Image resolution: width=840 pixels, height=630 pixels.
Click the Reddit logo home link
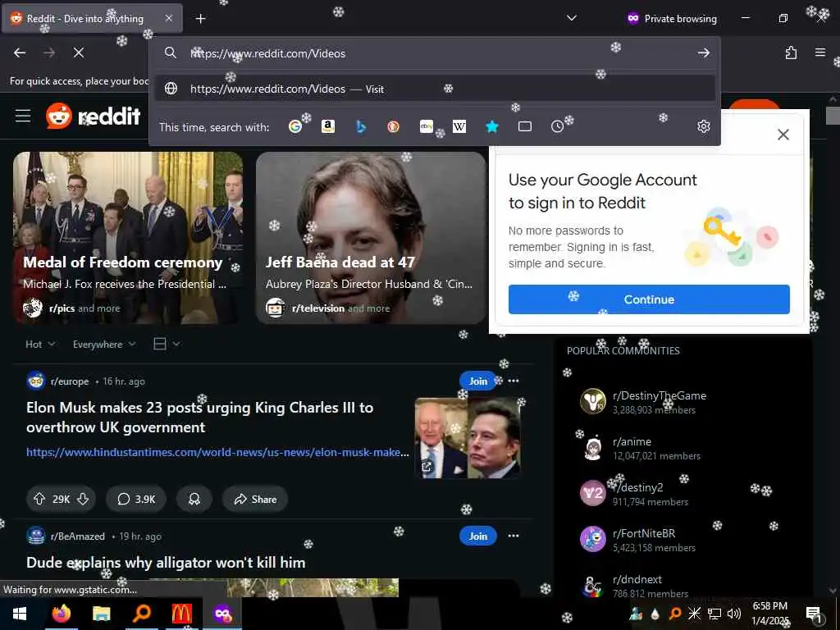(94, 116)
